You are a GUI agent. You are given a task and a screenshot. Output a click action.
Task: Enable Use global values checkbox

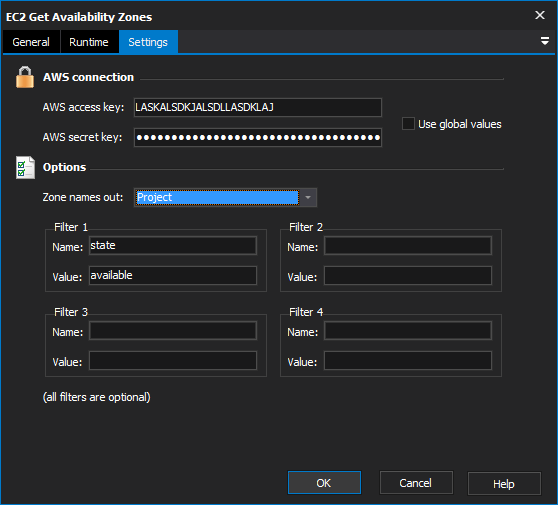pos(408,124)
